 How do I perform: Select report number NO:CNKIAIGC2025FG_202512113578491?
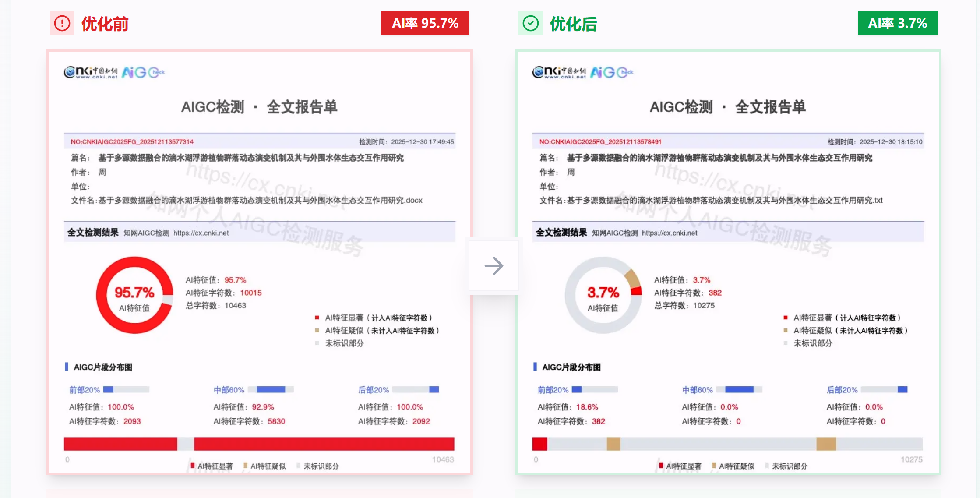point(600,142)
